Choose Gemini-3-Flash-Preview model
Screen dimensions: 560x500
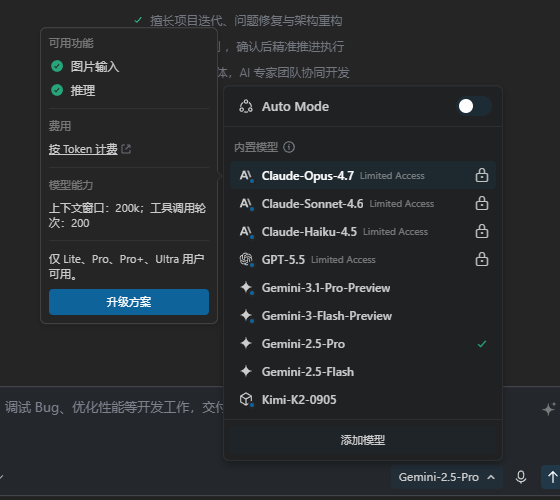(363, 315)
